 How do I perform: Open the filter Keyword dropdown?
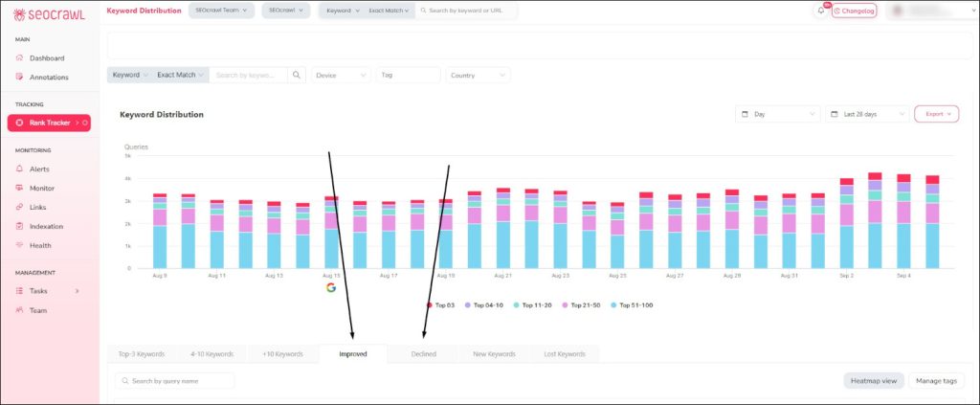[x=130, y=75]
